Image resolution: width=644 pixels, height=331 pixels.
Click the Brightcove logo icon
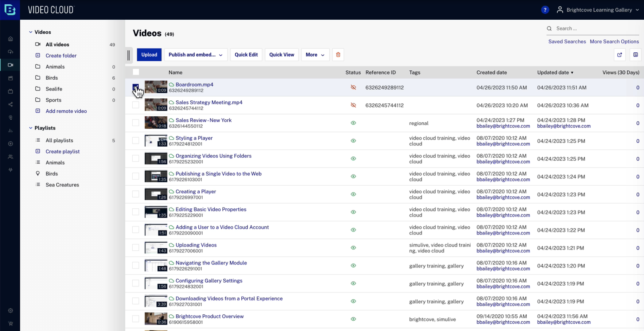click(10, 10)
